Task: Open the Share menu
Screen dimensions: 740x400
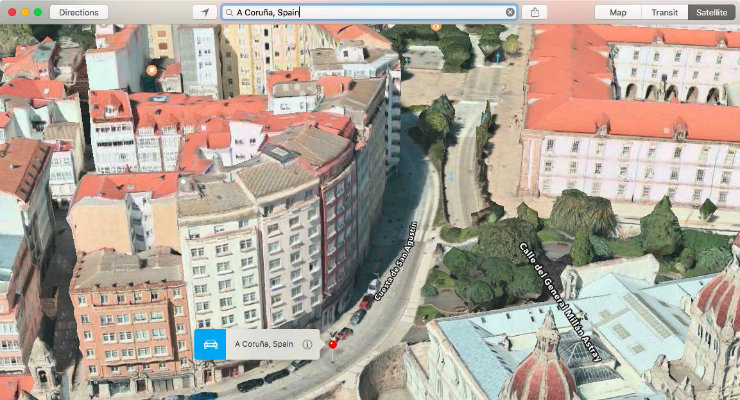Action: click(x=535, y=12)
